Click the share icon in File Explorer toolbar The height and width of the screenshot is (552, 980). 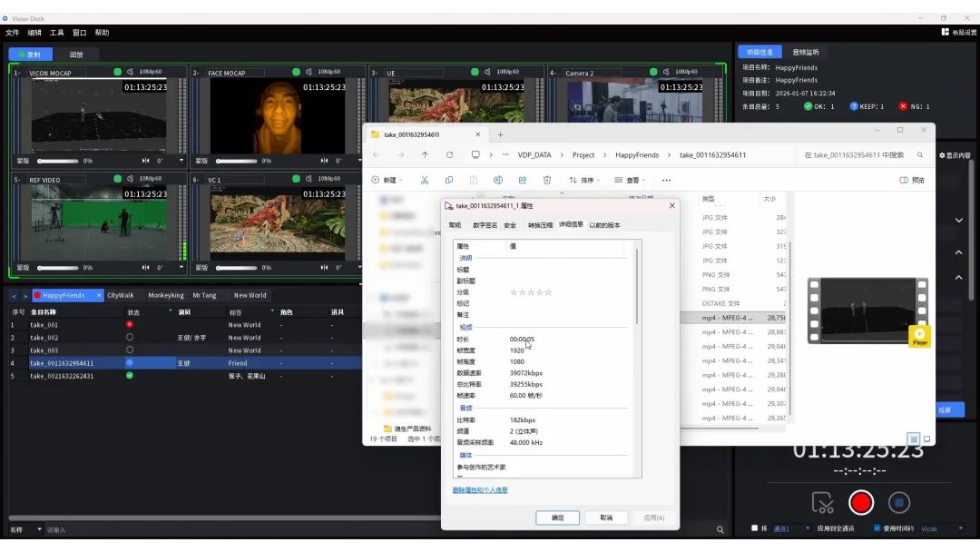(x=523, y=180)
